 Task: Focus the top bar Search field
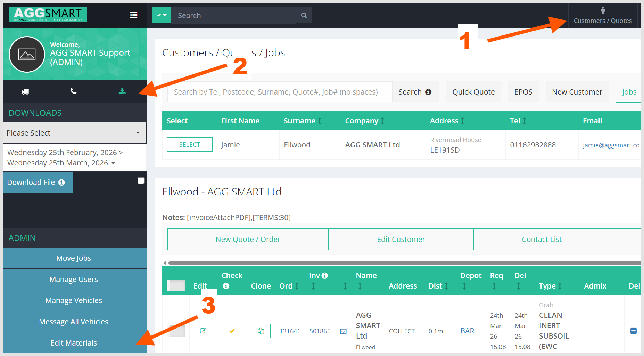[234, 15]
